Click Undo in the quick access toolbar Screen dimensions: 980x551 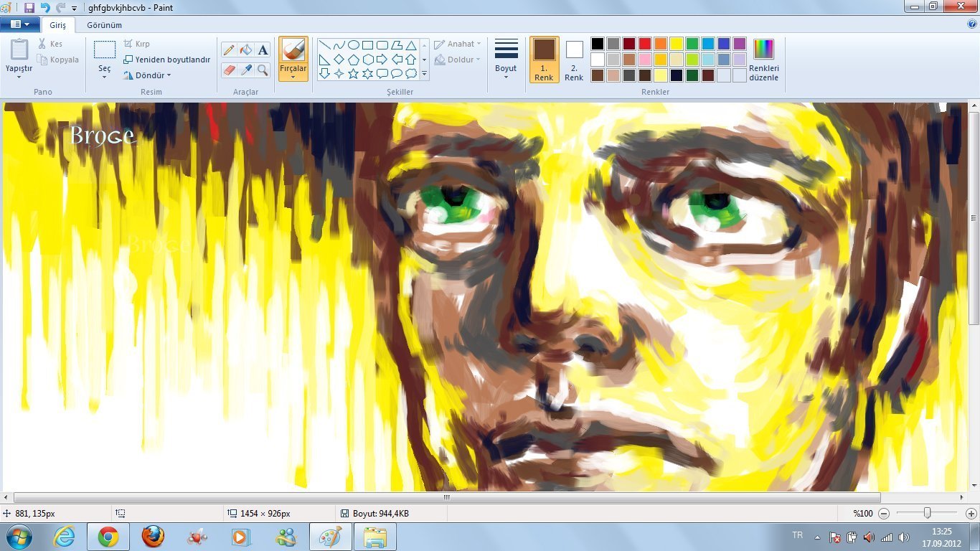pos(45,8)
